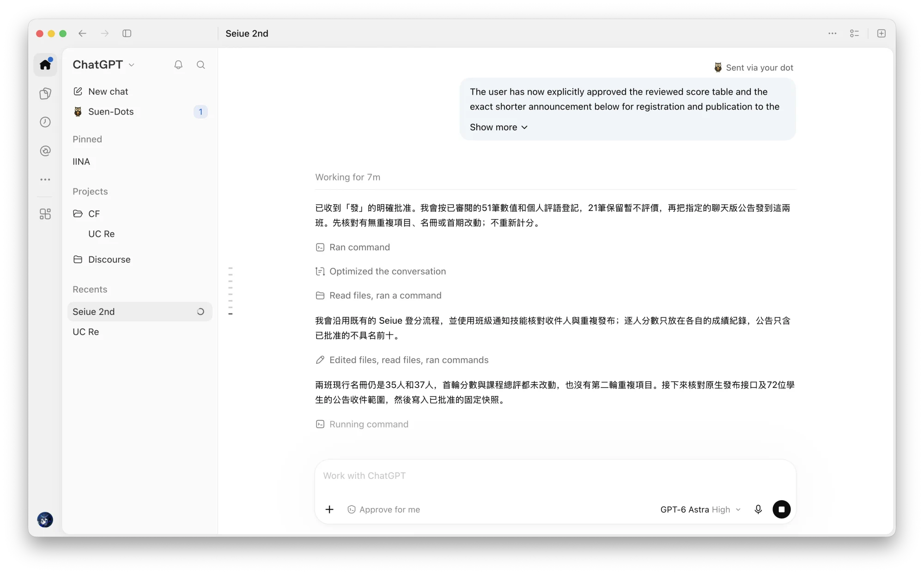The image size is (924, 574).
Task: Open the Home icon in the left rail
Action: point(45,65)
